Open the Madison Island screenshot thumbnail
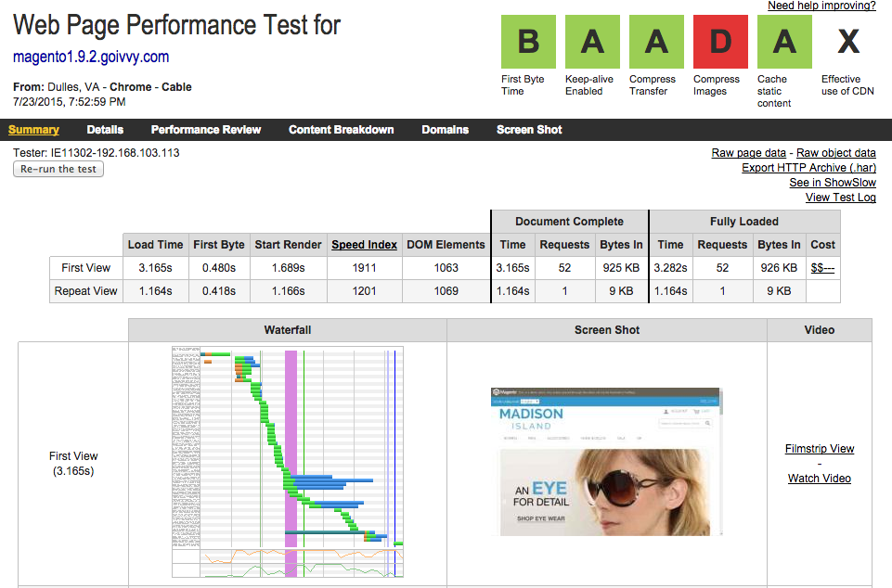Viewport: 892px width, 588px height. (607, 462)
